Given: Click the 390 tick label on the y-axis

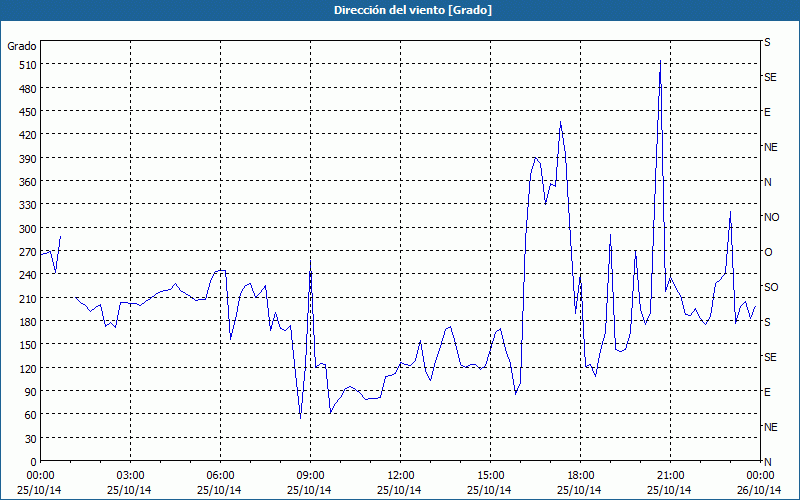Looking at the screenshot, I should point(24,158).
